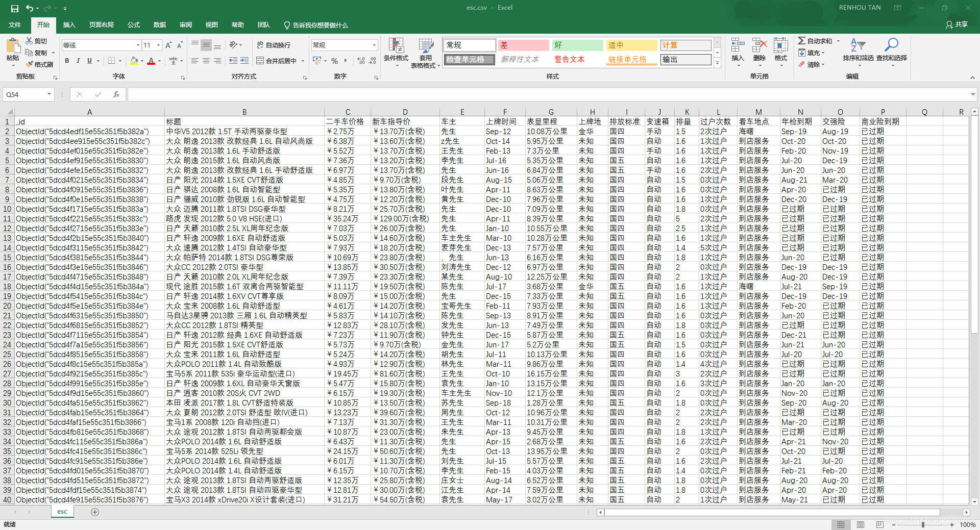Screen dimensions: 980x530
Task: Click the Insert Function fx icon
Action: point(116,94)
